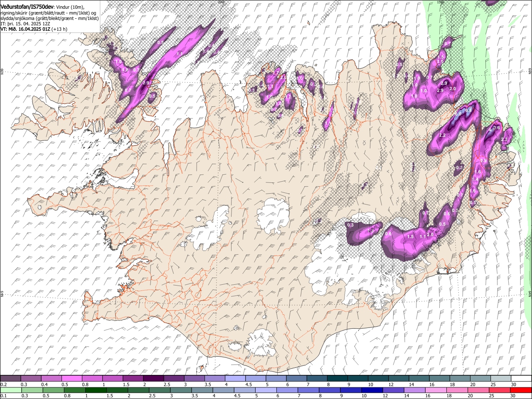The image size is (532, 399).
Task: Click the 0.1 label in lower legend row
Action: click(4, 396)
